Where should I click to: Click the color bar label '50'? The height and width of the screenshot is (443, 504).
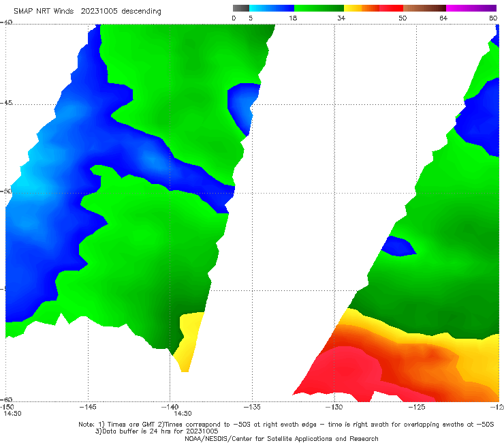pyautogui.click(x=403, y=18)
